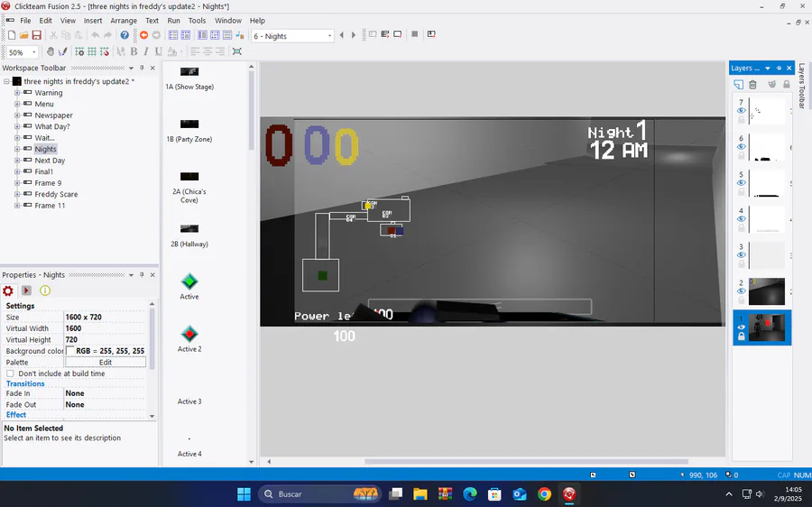Open grid setup icon

coord(79,51)
